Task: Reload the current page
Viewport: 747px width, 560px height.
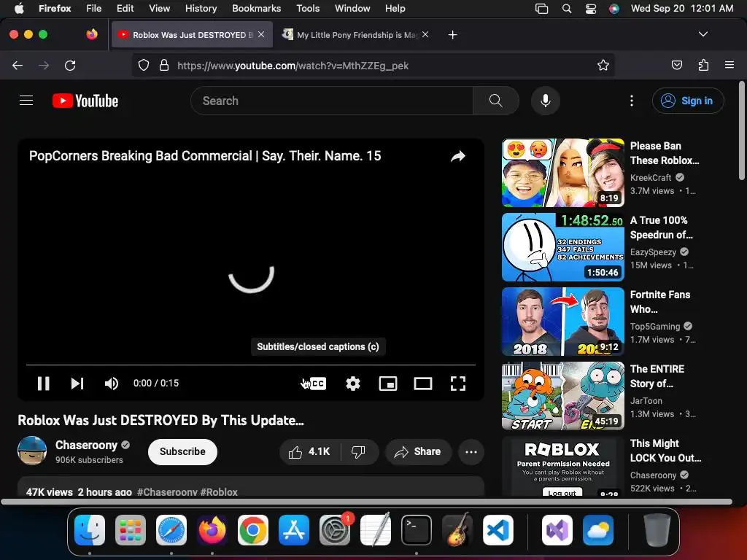Action: pyautogui.click(x=70, y=65)
